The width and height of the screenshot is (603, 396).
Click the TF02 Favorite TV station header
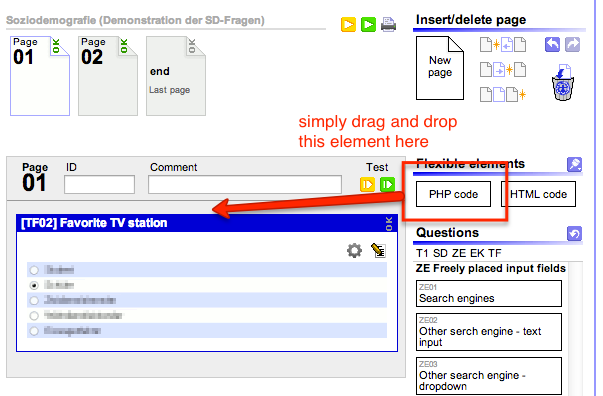pos(207,223)
